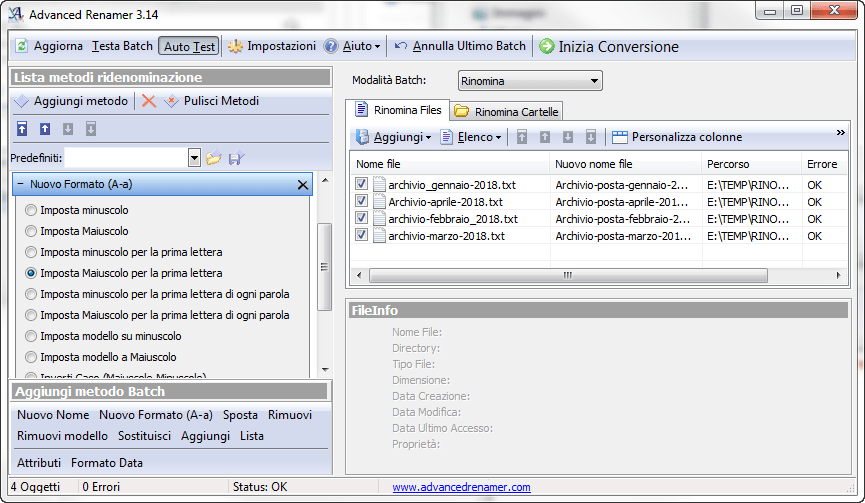865x503 pixels.
Task: Click the Pulisci Metodi clear icon
Action: click(x=172, y=101)
